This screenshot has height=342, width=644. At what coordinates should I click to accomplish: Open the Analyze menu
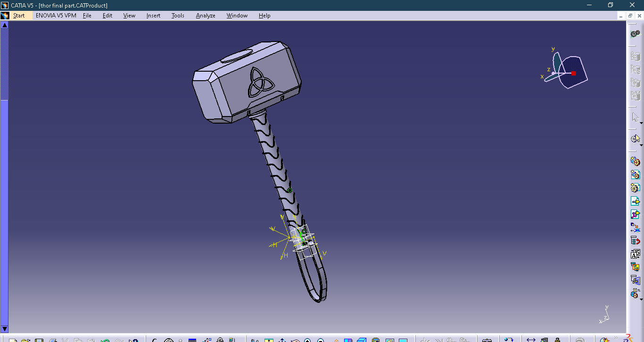tap(206, 16)
